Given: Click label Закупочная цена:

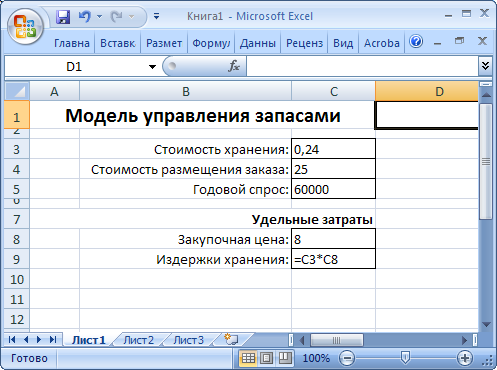Looking at the screenshot, I should pyautogui.click(x=233, y=240).
